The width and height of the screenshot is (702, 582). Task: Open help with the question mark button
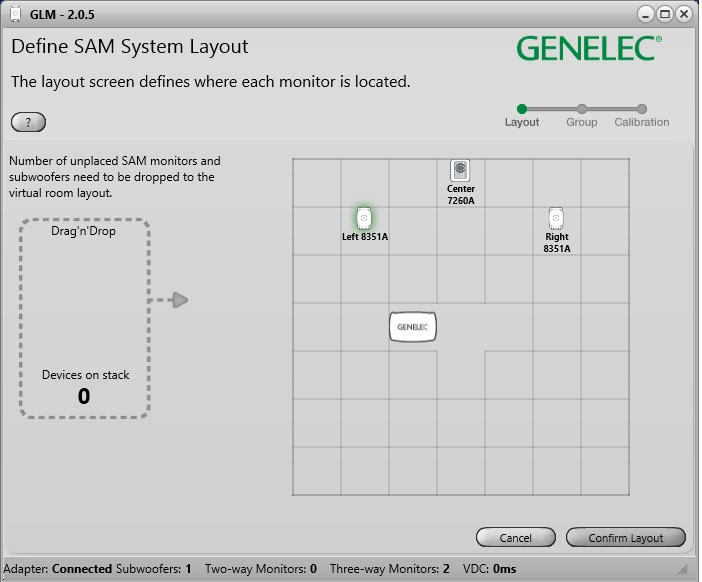coord(28,122)
